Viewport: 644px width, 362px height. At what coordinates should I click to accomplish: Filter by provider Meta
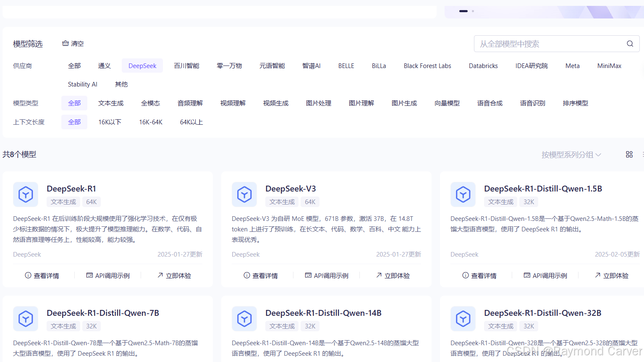(572, 66)
